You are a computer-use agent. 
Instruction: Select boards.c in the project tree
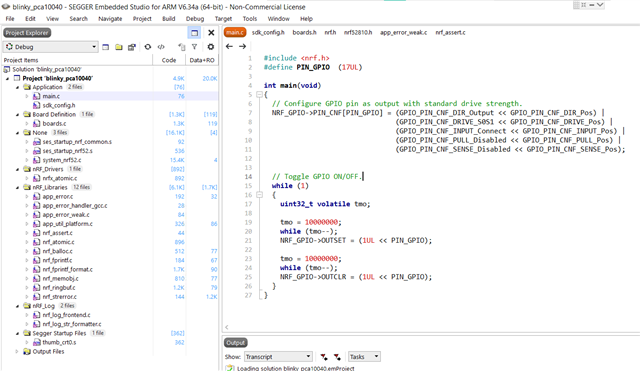point(54,124)
